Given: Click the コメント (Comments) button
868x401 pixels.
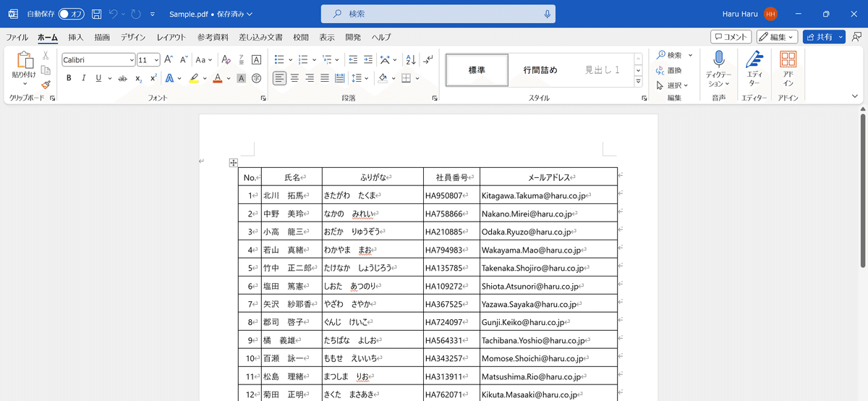Looking at the screenshot, I should 731,37.
